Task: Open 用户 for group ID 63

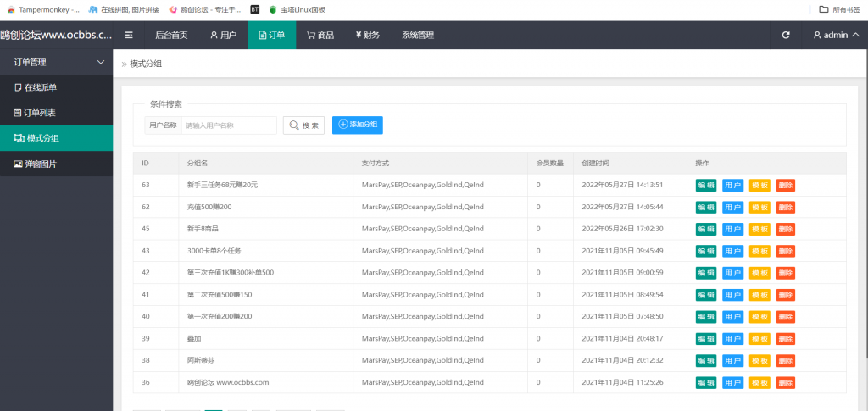Action: (x=733, y=185)
